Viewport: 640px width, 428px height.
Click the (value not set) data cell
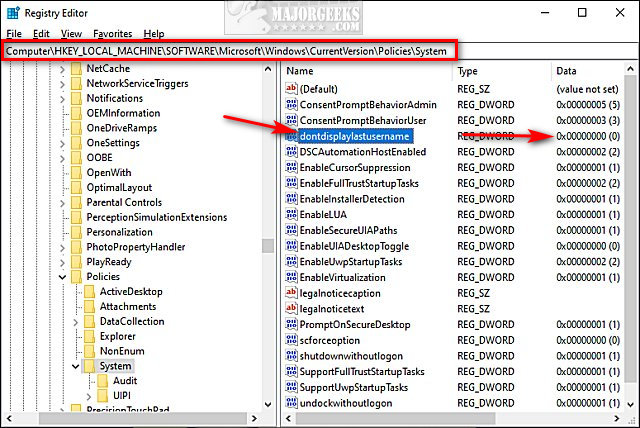pos(587,89)
